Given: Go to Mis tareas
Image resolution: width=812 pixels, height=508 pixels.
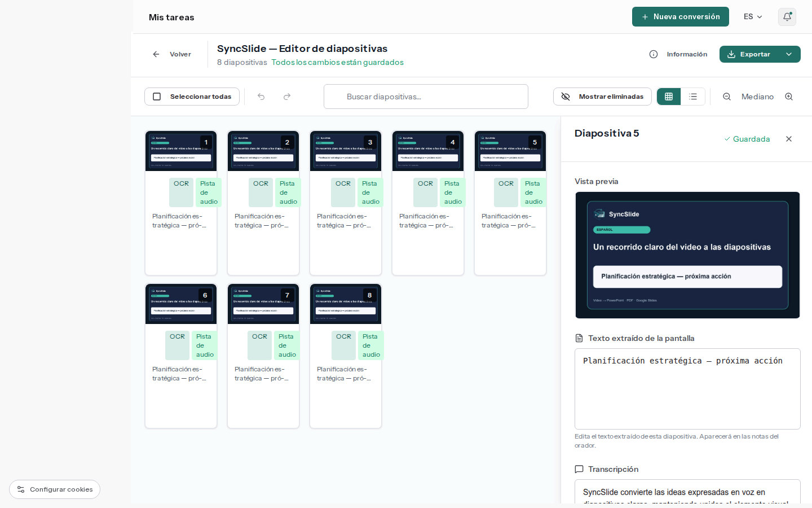Looking at the screenshot, I should coord(171,17).
